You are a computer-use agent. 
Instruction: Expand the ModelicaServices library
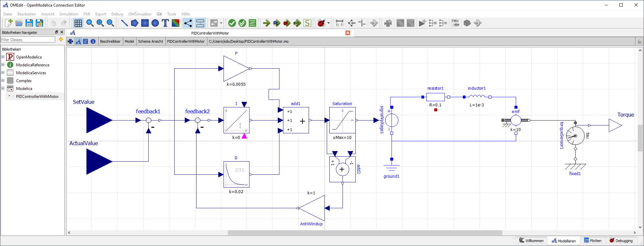coord(3,73)
